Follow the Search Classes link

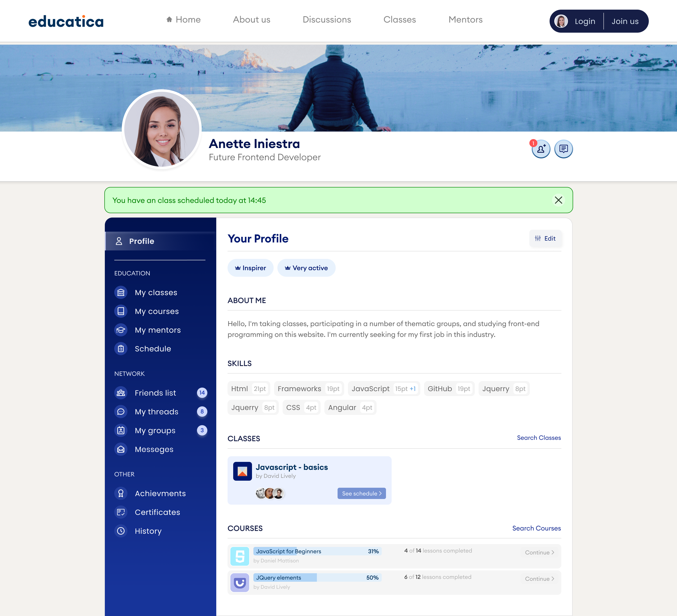coord(539,437)
